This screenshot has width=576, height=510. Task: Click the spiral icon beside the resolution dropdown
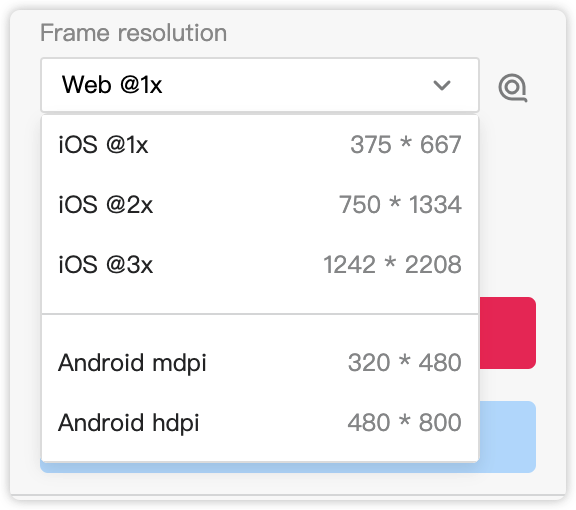513,87
